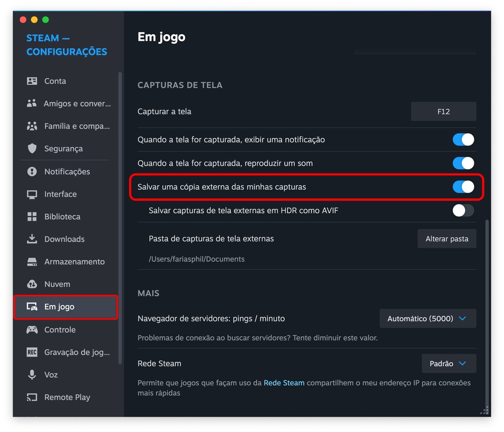
Task: Click the path /Users/fariasphil/Documents
Action: [197, 259]
